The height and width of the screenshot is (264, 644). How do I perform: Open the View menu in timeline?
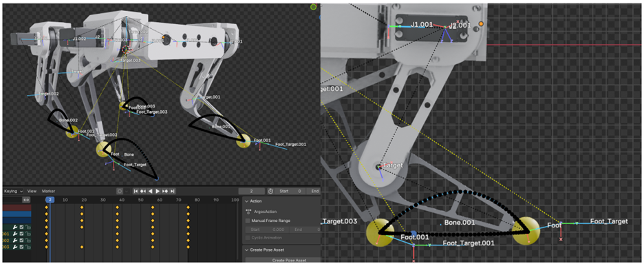[32, 191]
